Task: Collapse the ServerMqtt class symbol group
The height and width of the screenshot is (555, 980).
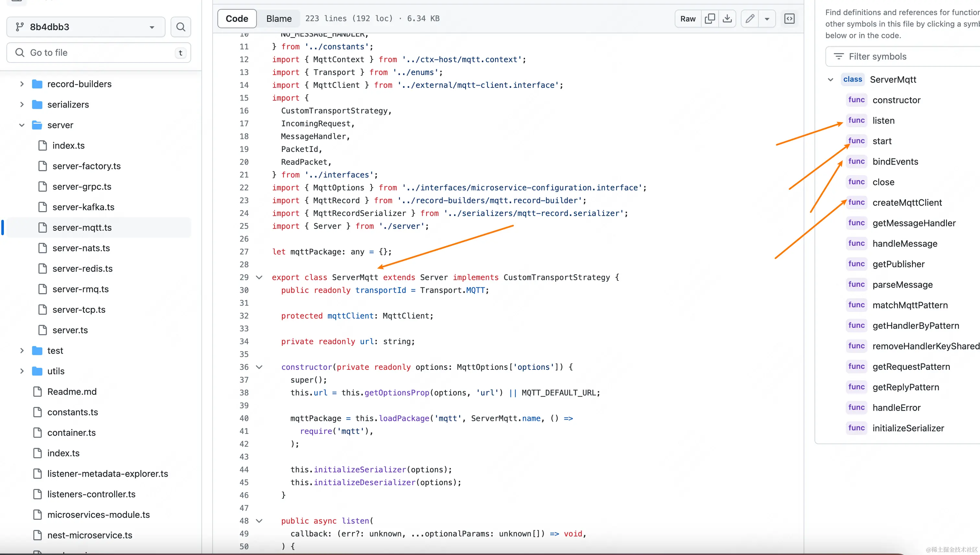Action: (x=831, y=80)
